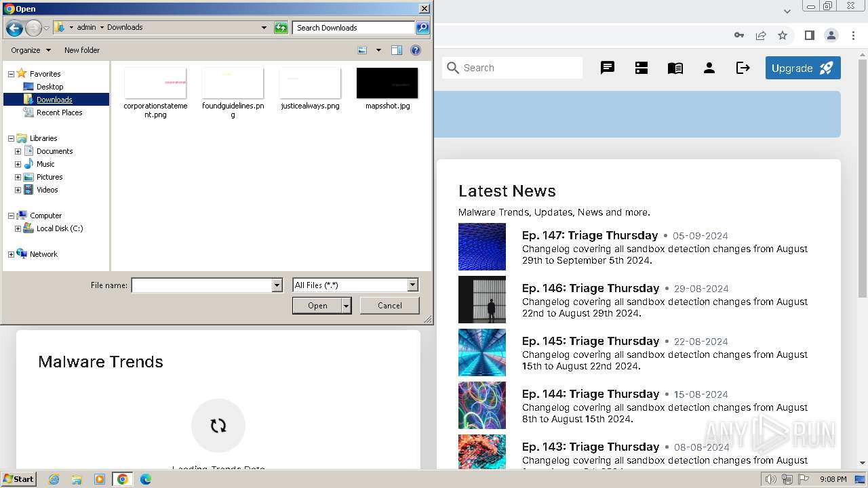Click the Upgrade button

[803, 68]
